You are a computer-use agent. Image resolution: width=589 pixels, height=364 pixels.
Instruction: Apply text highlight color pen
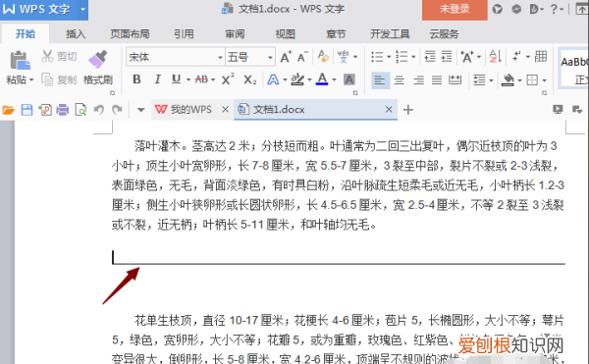297,79
